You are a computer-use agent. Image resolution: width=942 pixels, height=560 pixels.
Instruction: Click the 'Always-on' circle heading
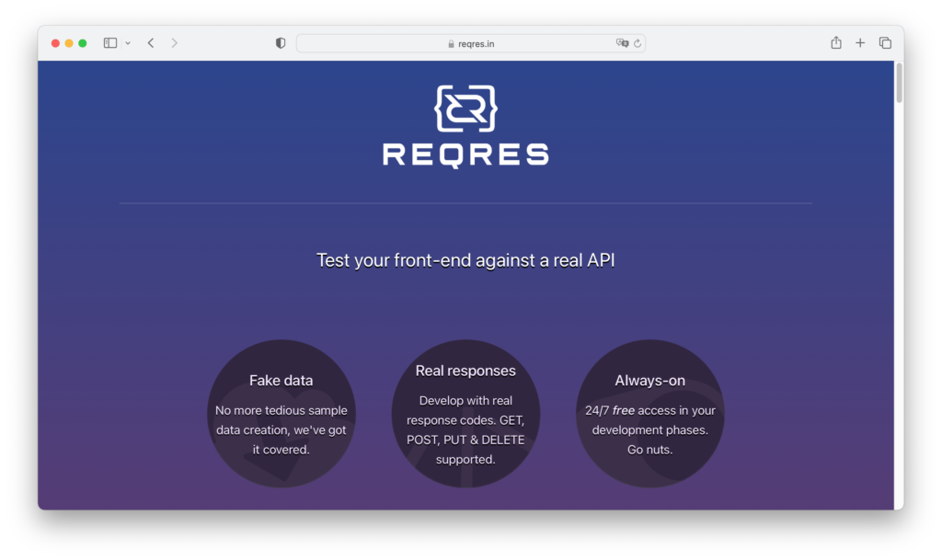pos(650,381)
